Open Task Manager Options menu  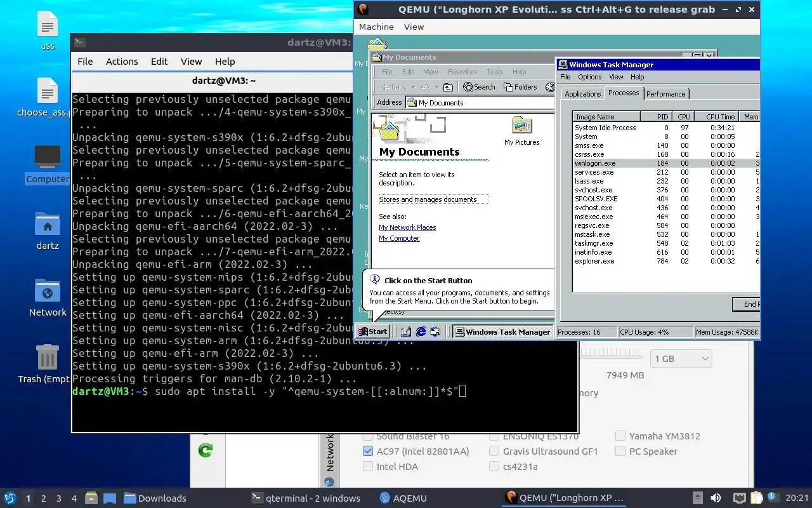click(589, 77)
